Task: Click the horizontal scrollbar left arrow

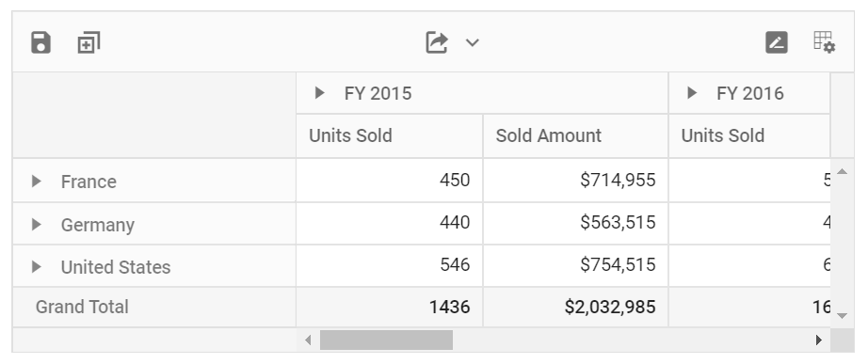Action: 309,340
